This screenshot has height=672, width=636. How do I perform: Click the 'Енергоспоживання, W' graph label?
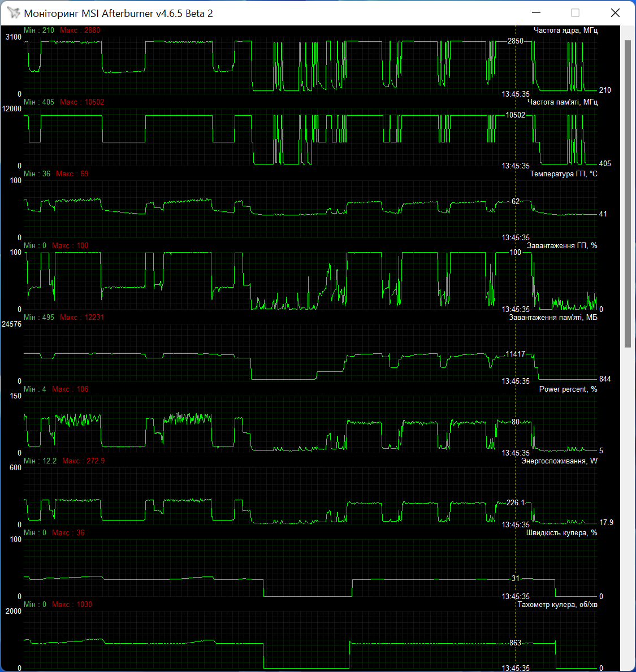coord(559,461)
